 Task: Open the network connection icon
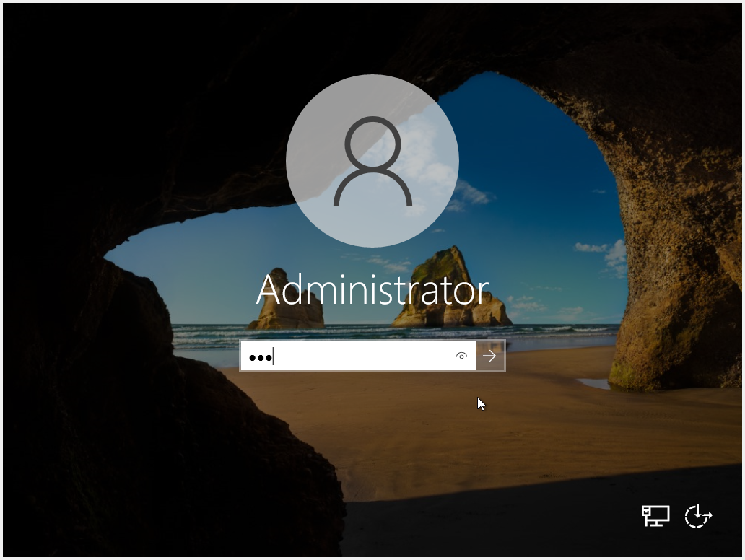[655, 515]
